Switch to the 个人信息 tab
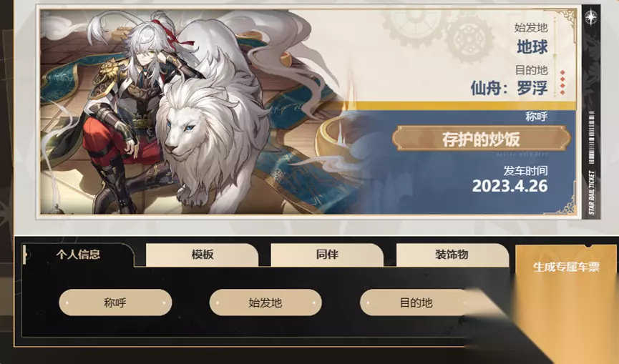Screen dimensions: 619x364 [x=78, y=255]
